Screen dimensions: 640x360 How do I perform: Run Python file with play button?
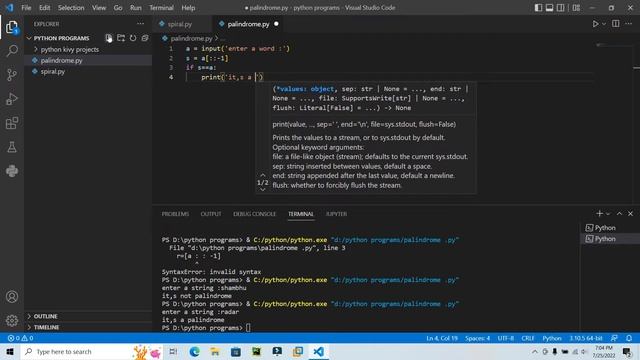click(596, 24)
